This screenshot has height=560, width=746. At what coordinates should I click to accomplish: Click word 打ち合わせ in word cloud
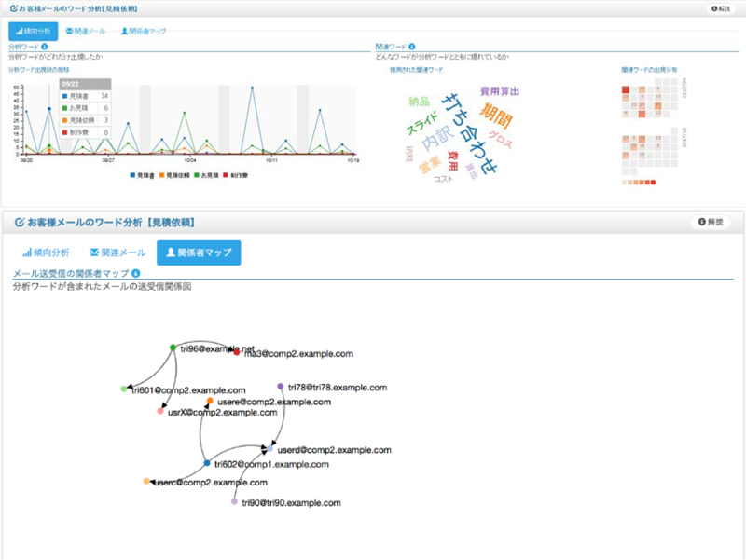pyautogui.click(x=469, y=132)
